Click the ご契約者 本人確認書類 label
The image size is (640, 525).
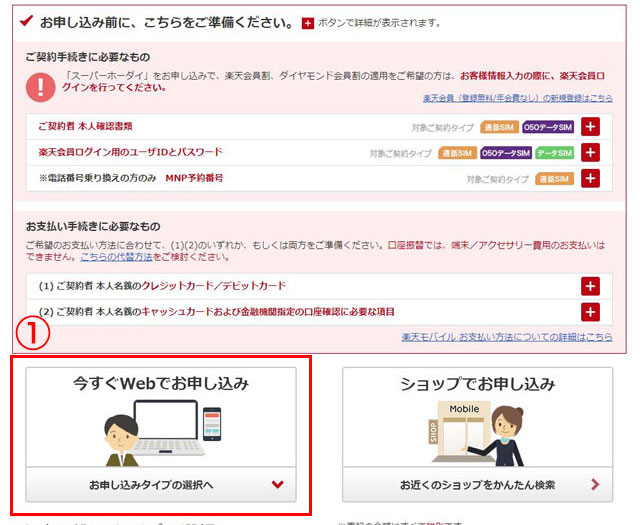(85, 126)
